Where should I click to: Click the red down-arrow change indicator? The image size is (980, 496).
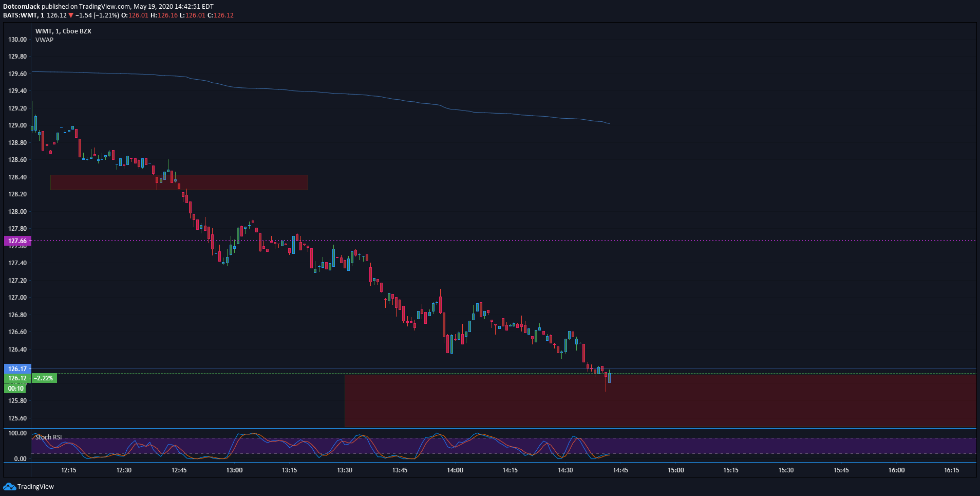pyautogui.click(x=71, y=15)
